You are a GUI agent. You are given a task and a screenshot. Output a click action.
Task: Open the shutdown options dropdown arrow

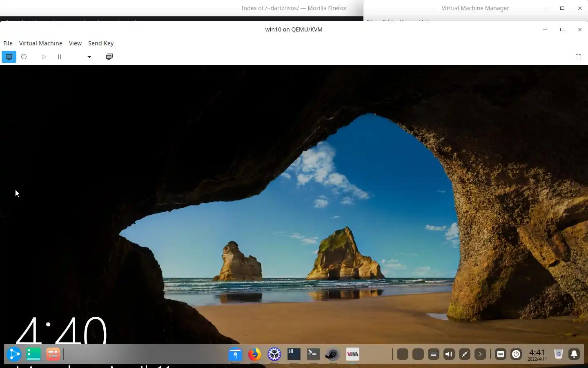89,57
